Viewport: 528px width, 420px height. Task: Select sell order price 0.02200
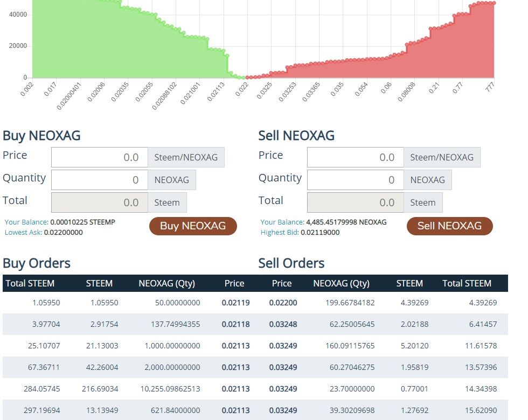(x=283, y=303)
